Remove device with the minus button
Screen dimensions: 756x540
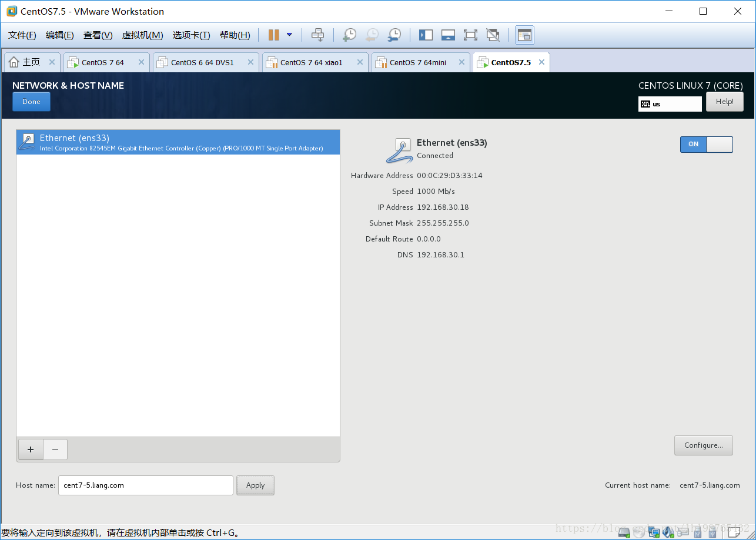click(x=55, y=450)
